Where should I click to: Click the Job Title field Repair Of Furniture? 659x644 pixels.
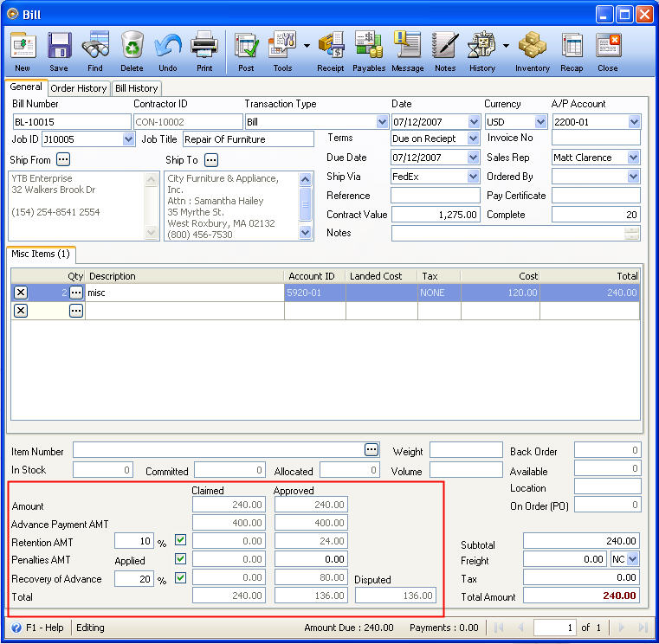[249, 139]
